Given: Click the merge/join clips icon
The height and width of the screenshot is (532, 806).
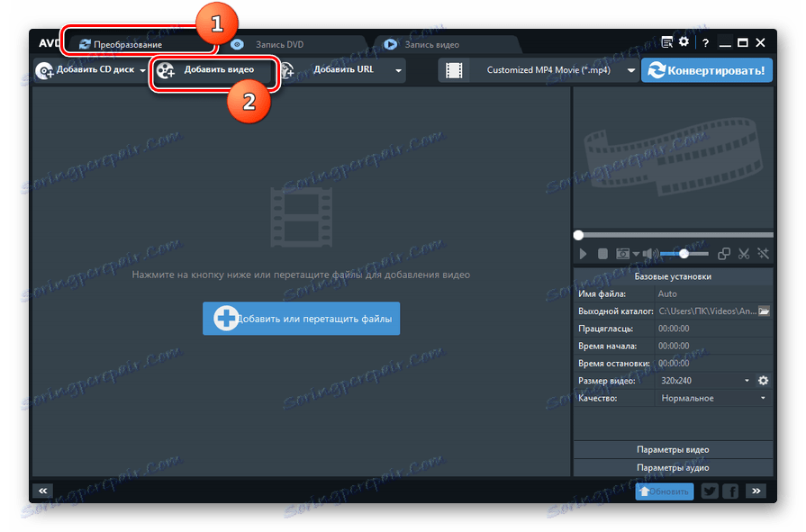Looking at the screenshot, I should [x=724, y=254].
